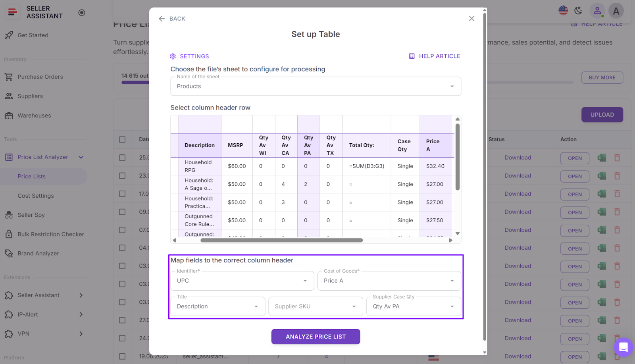Image resolution: width=635 pixels, height=364 pixels.
Task: Click the Analyze Price List button
Action: tap(316, 337)
